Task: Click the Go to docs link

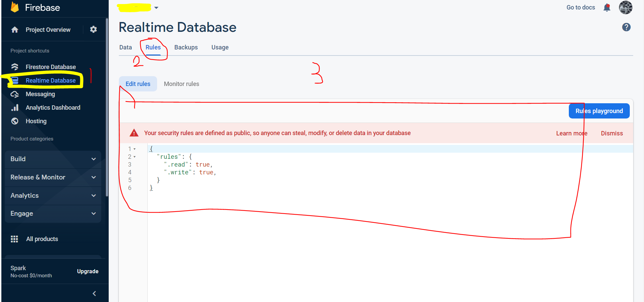Action: (x=581, y=7)
